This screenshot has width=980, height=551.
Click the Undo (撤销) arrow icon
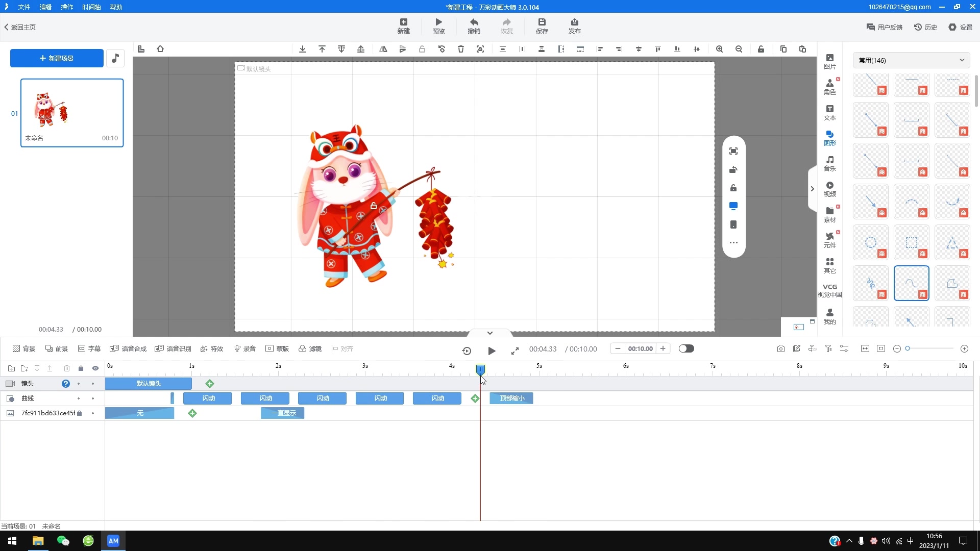(474, 22)
